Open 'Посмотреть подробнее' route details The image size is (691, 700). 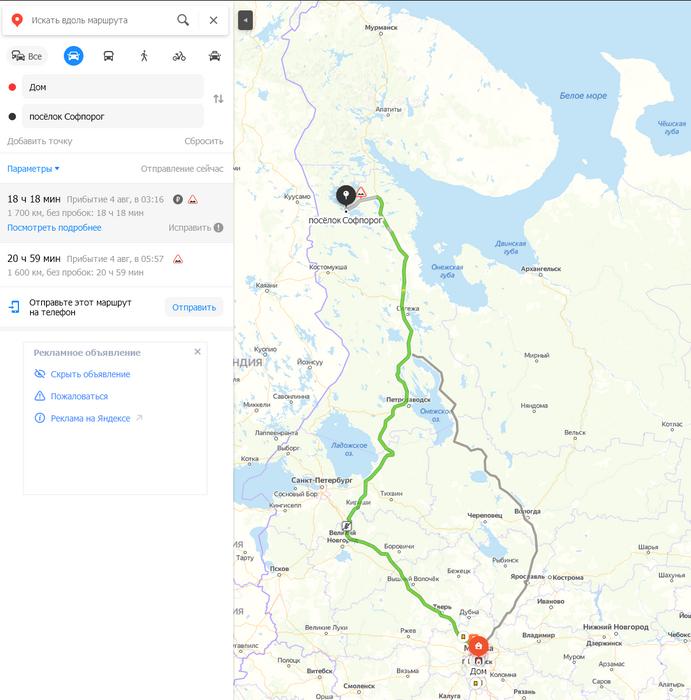pyautogui.click(x=54, y=228)
